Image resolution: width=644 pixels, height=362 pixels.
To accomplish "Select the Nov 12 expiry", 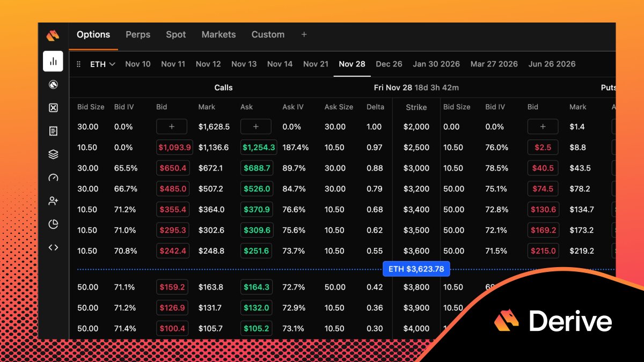I will tap(208, 64).
